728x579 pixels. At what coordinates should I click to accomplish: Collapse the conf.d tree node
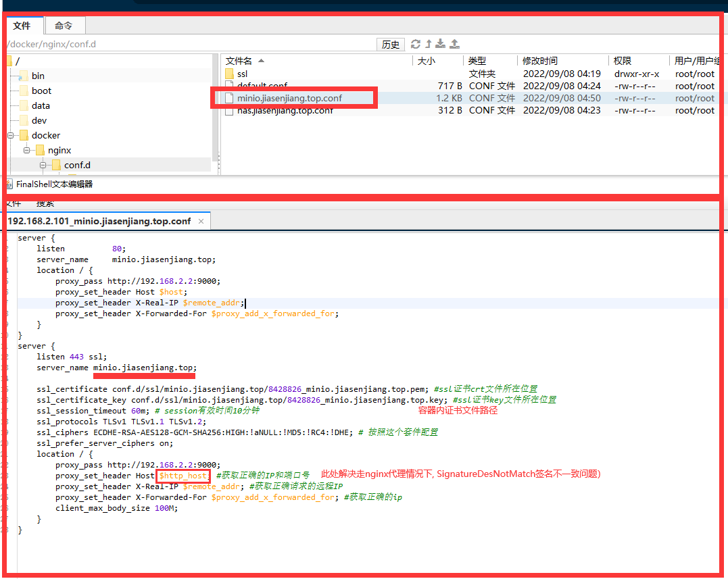pyautogui.click(x=43, y=165)
